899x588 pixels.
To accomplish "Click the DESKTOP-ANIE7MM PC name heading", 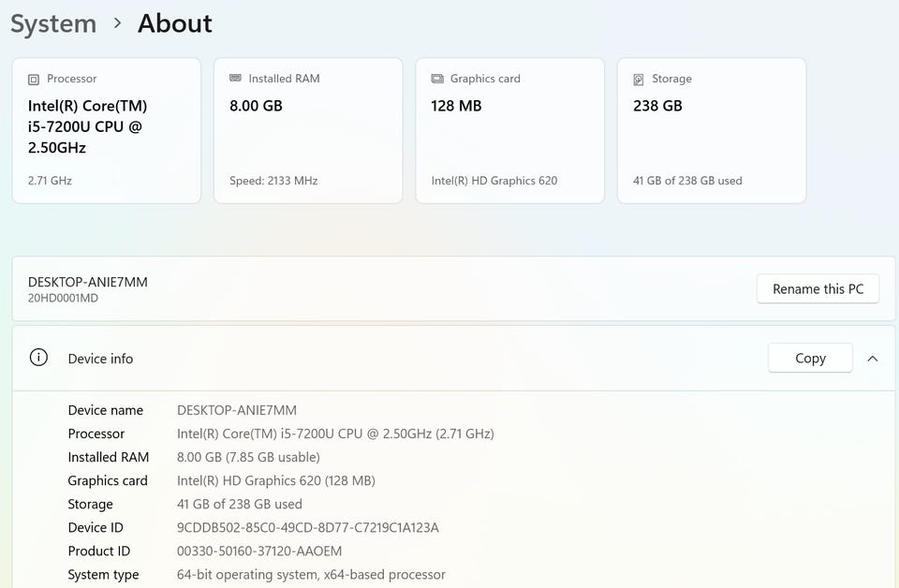I will tap(88, 282).
